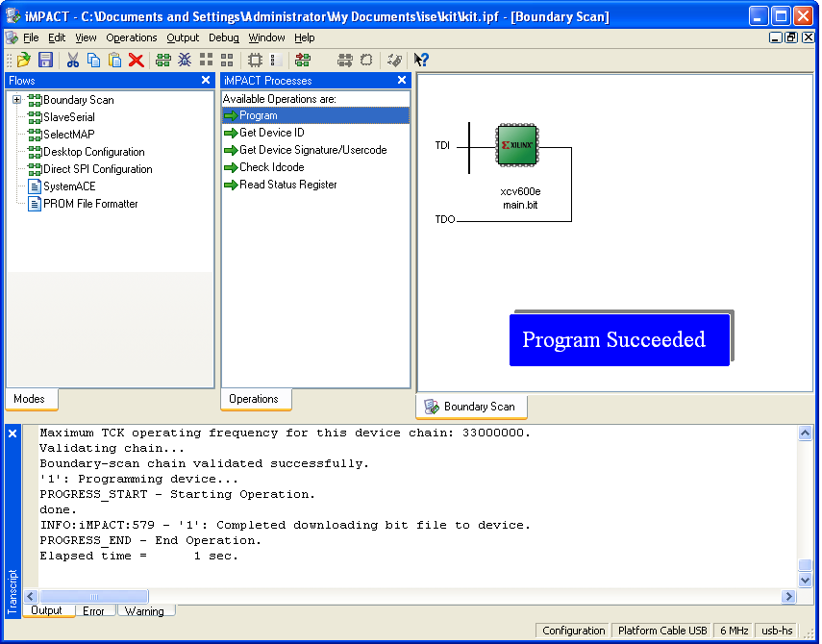This screenshot has width=822, height=644.
Task: Select the SlaveSerial flow
Action: point(69,117)
